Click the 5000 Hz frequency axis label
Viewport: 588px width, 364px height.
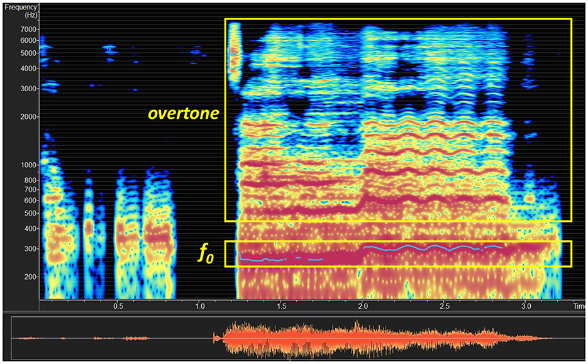(28, 53)
